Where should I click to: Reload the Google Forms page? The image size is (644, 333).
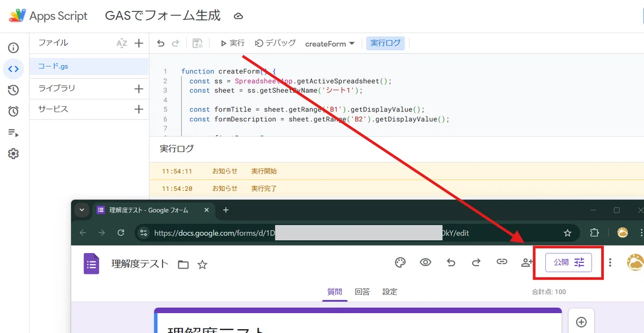(x=121, y=233)
